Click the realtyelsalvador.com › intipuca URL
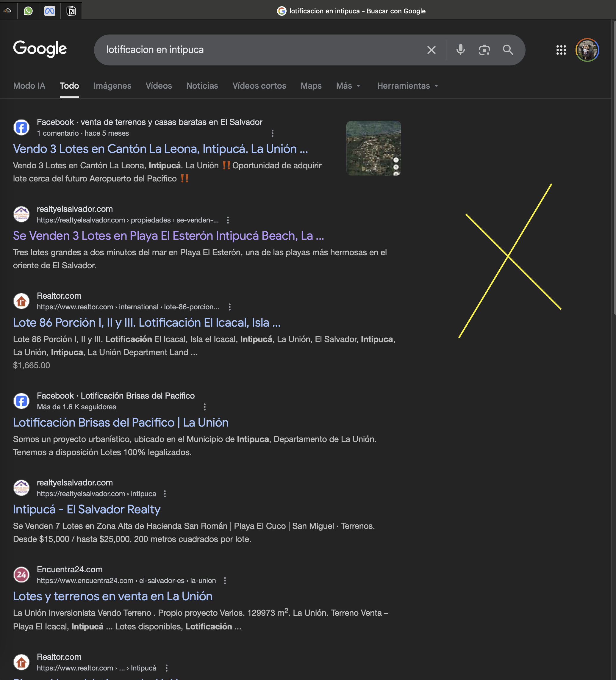Screen dimensions: 616x680 point(96,494)
